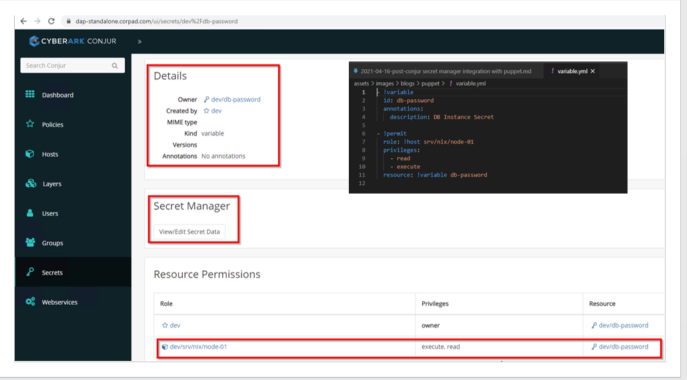Open the Created by dev link
This screenshot has height=380, width=687.
[x=216, y=111]
